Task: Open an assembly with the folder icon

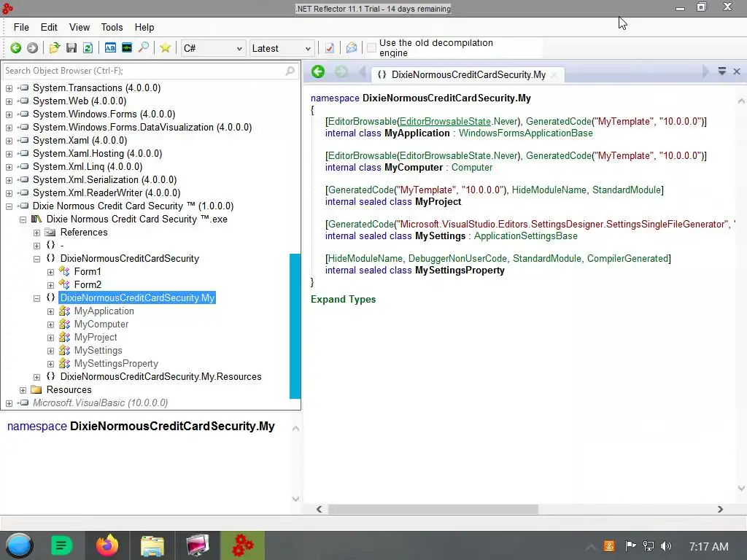Action: point(54,47)
